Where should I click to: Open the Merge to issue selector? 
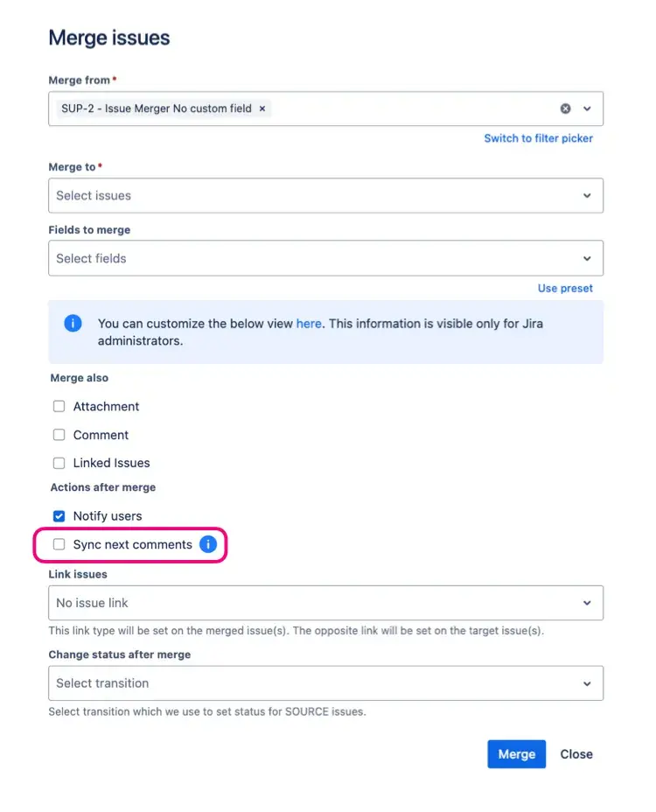click(325, 196)
